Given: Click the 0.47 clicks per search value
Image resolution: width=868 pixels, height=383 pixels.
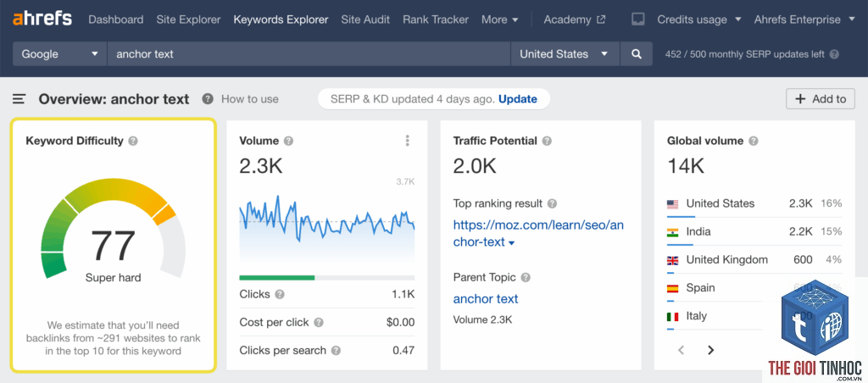Looking at the screenshot, I should tap(403, 350).
